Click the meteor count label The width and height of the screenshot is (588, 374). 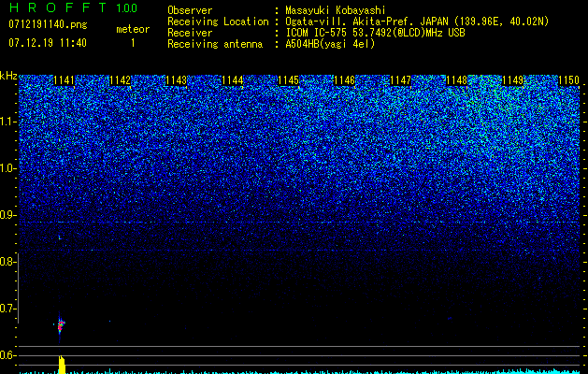tap(133, 29)
